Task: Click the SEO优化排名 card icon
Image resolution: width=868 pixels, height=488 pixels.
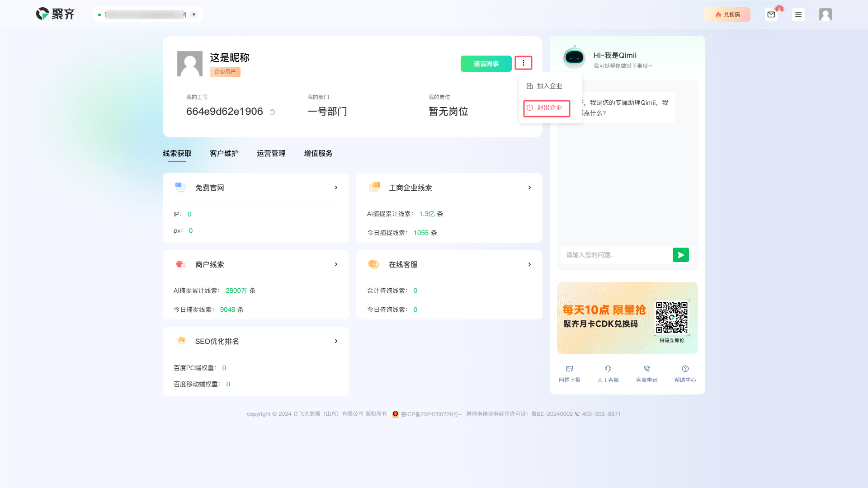Action: [181, 341]
